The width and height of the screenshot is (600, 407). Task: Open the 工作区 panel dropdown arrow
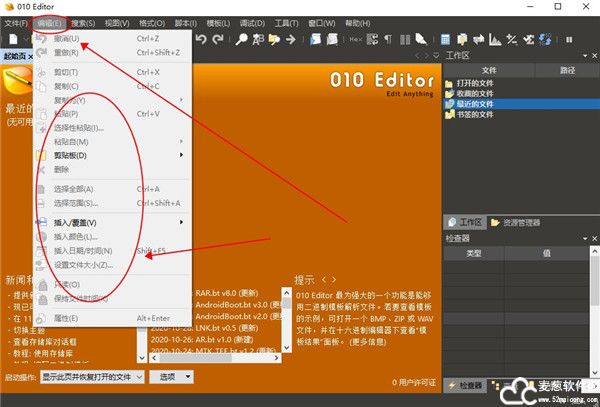(585, 56)
